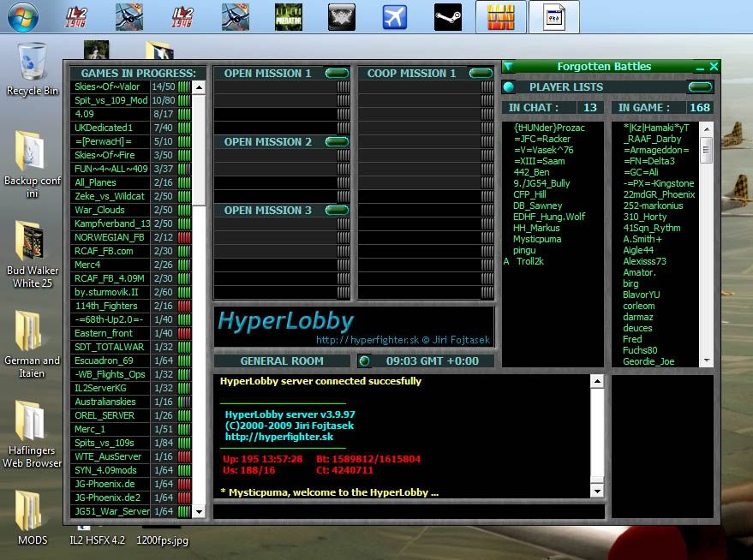Click the ping bars for Skies~Of~Valor
The image size is (753, 560).
(184, 86)
